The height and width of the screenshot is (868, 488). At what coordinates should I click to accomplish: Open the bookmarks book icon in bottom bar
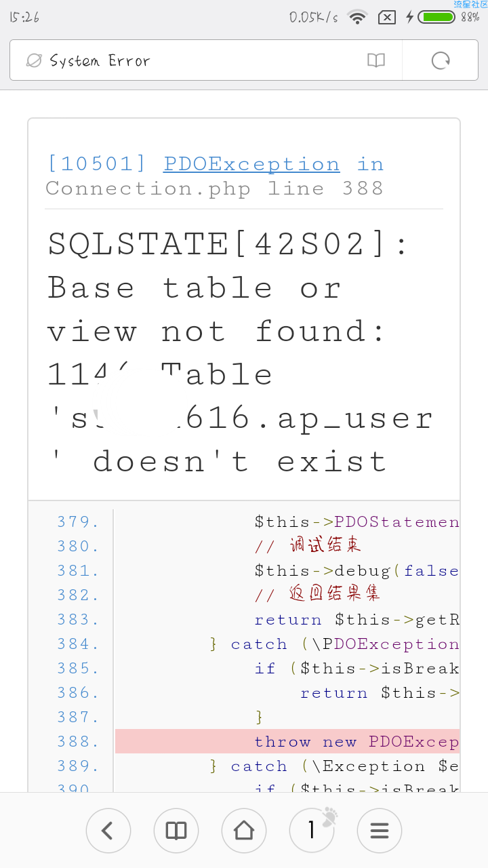(176, 830)
